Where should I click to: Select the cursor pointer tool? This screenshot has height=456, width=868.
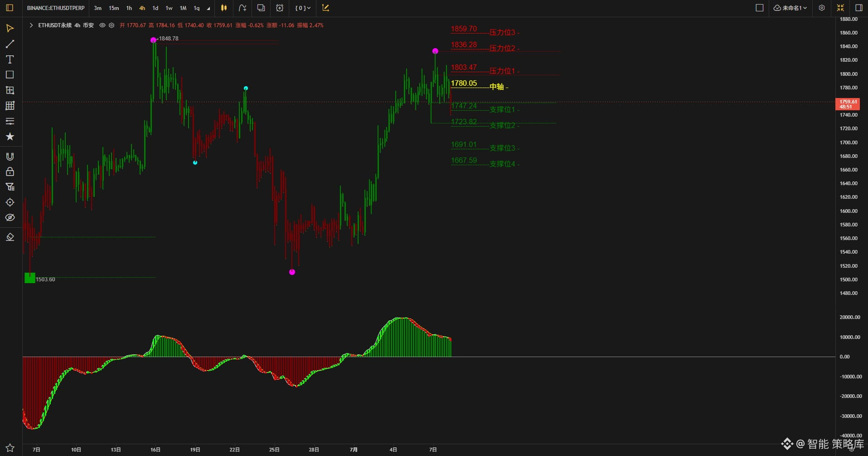10,29
